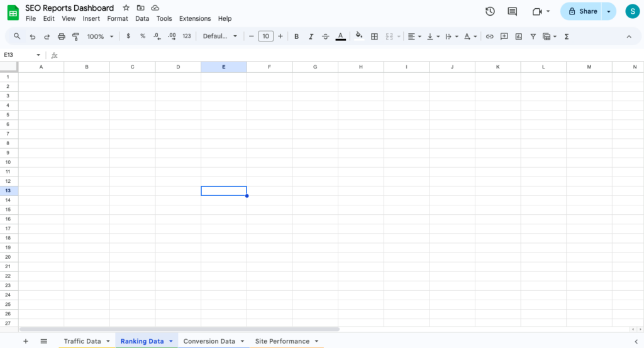Open the font family dropdown
Screen dimensions: 644x348
click(x=219, y=36)
